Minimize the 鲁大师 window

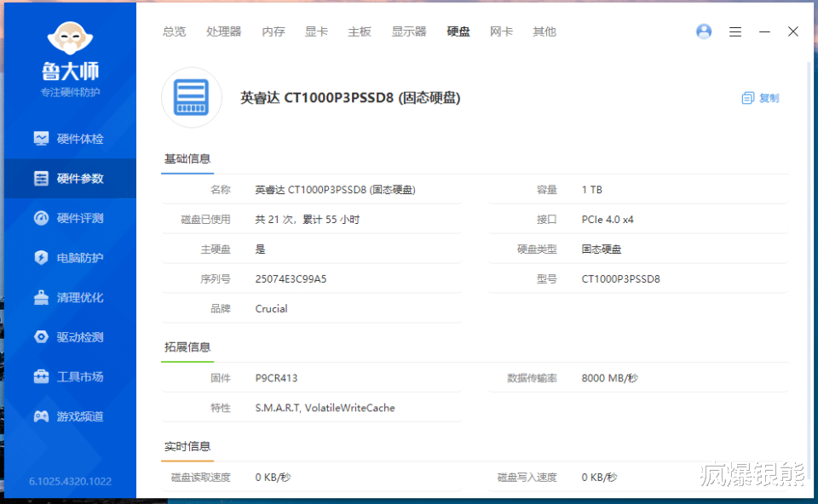[764, 31]
